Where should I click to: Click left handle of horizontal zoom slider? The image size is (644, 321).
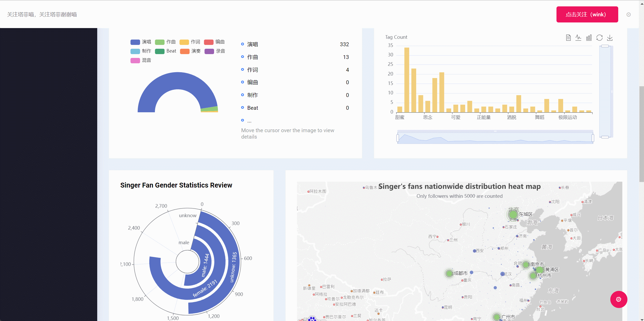[398, 138]
